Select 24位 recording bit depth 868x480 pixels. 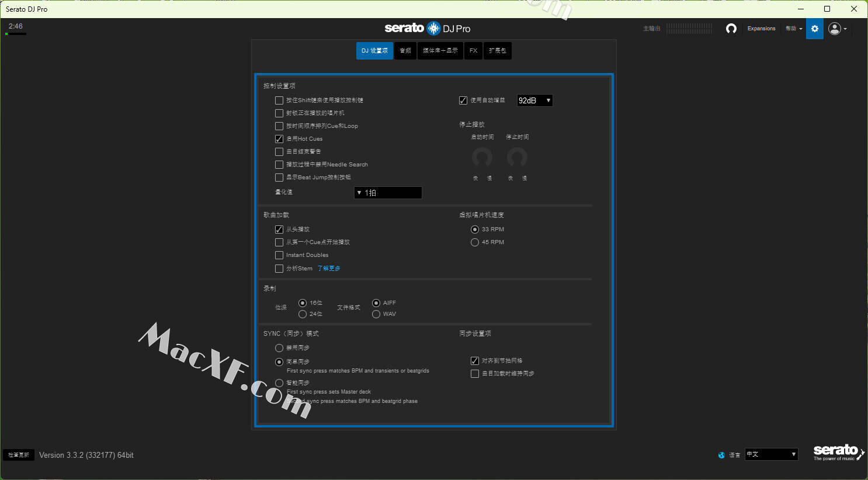point(303,314)
